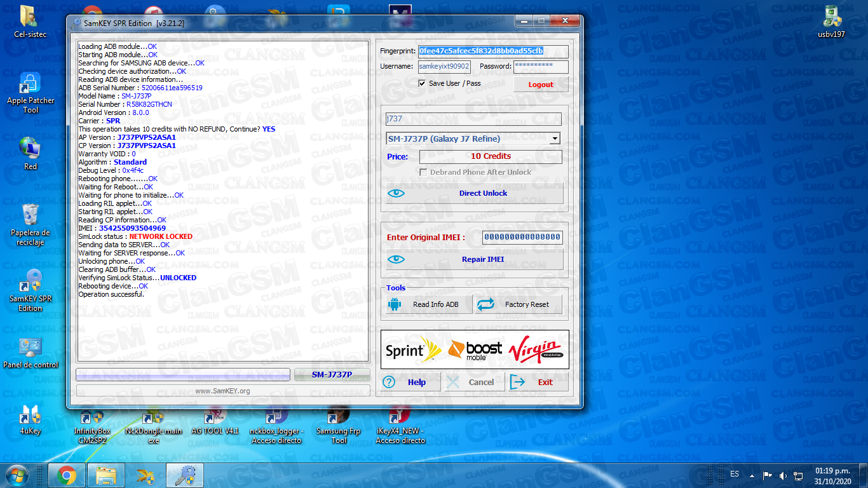Click the Exit button
The height and width of the screenshot is (488, 868).
[x=538, y=382]
